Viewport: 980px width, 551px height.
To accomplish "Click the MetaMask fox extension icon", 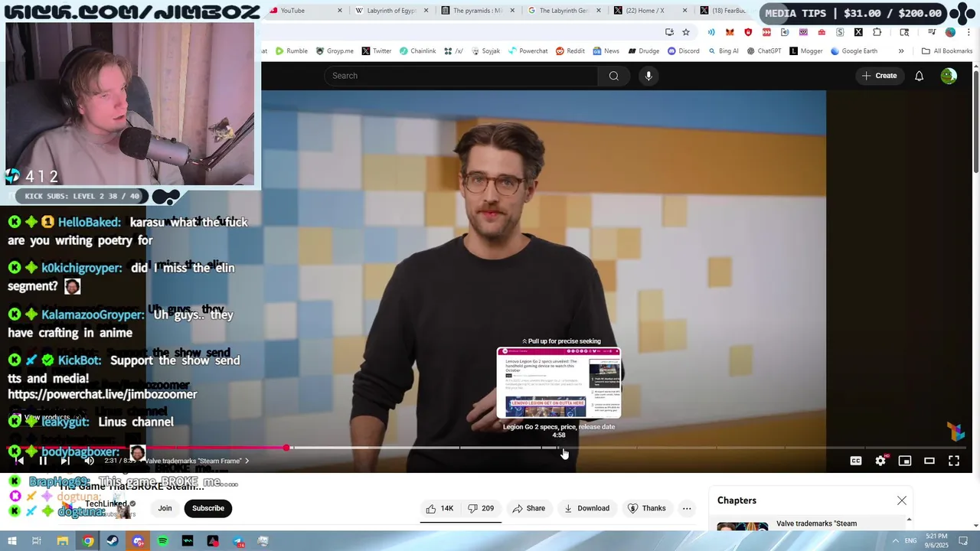I will tap(730, 32).
